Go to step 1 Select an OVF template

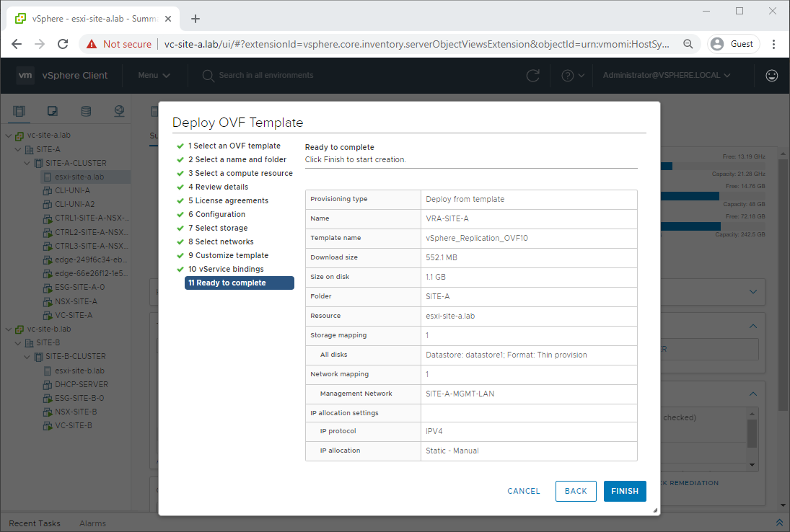click(234, 146)
